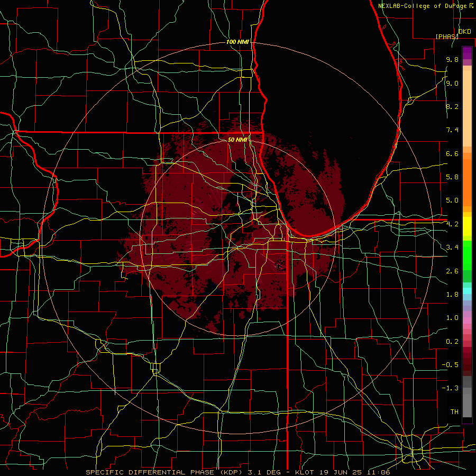Click the DKD label above the color scale
476x476 pixels.
coord(464,32)
